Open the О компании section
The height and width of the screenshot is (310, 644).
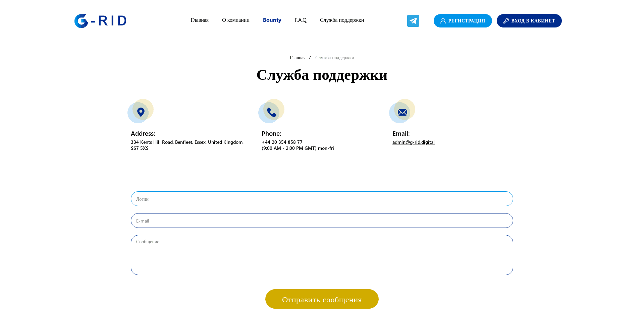coord(235,20)
